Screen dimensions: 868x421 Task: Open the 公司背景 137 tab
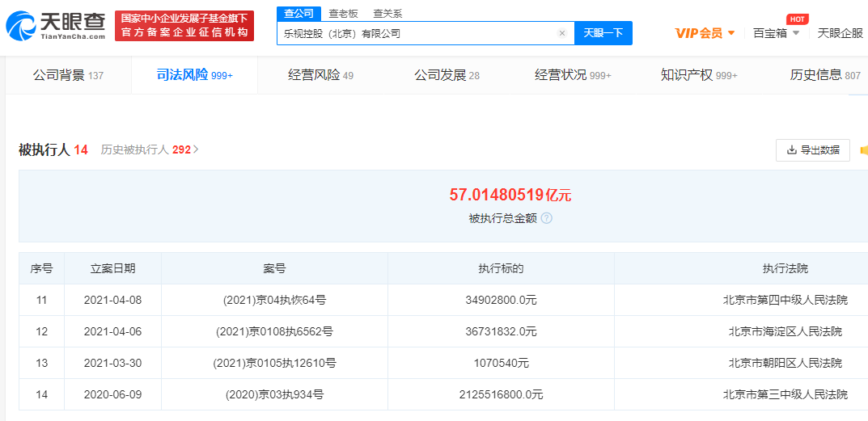tap(68, 75)
